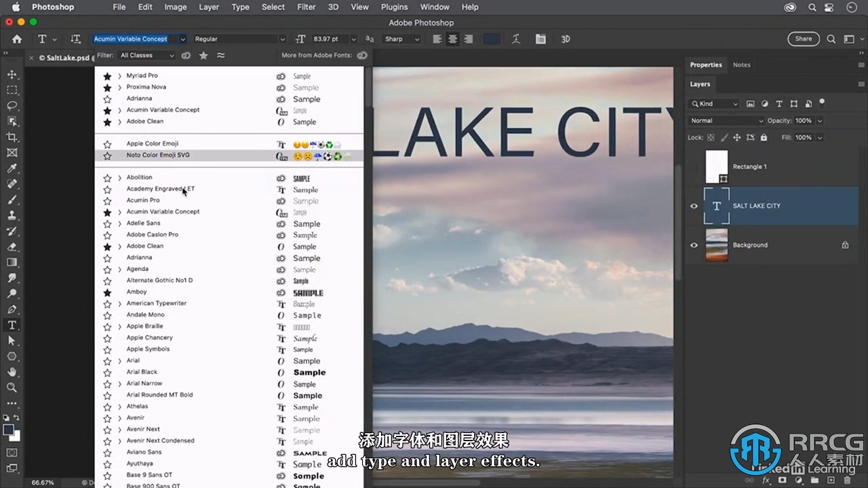Screen dimensions: 868x488
Task: Click the 3D text button
Action: click(566, 39)
